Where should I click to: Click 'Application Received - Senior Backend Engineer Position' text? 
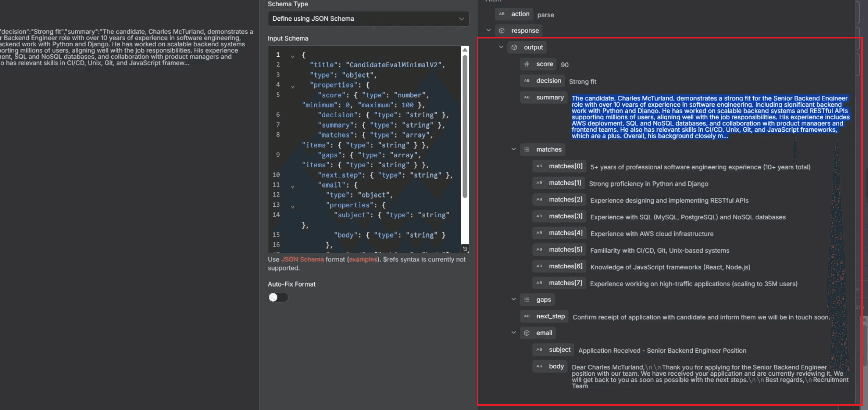coord(662,350)
